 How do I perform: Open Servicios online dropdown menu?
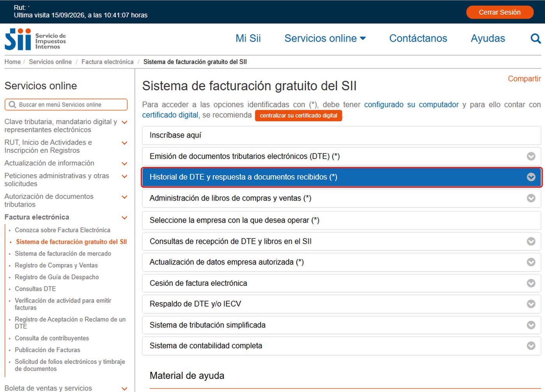click(x=325, y=38)
